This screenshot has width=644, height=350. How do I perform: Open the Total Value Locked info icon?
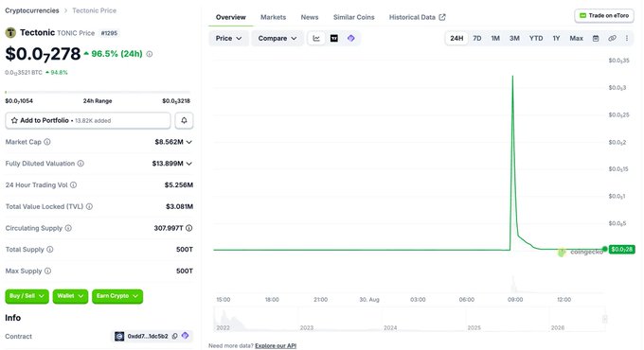tap(89, 206)
